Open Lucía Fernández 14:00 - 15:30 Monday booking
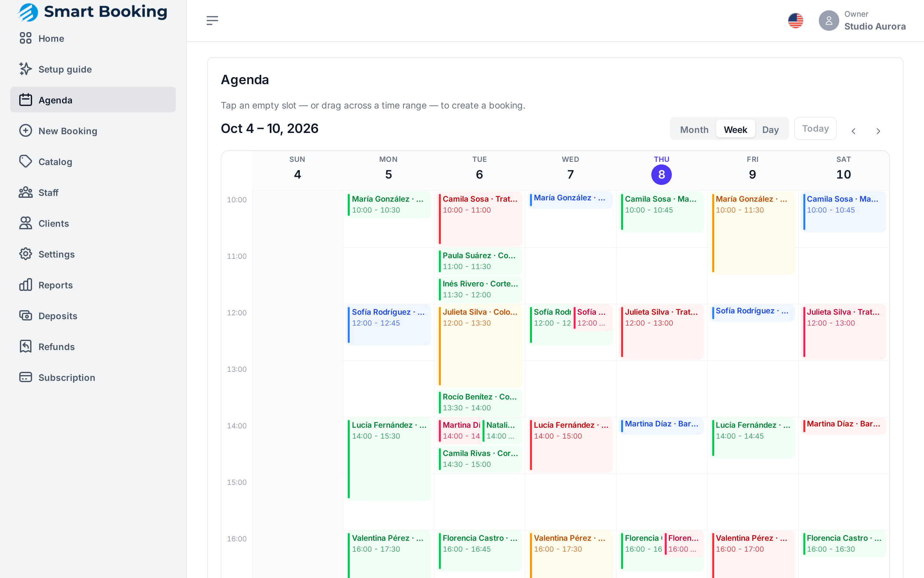This screenshot has height=578, width=924. point(388,459)
